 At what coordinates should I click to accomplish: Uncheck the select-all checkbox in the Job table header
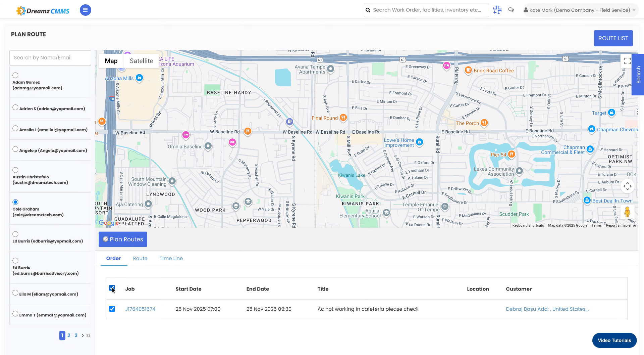point(112,288)
